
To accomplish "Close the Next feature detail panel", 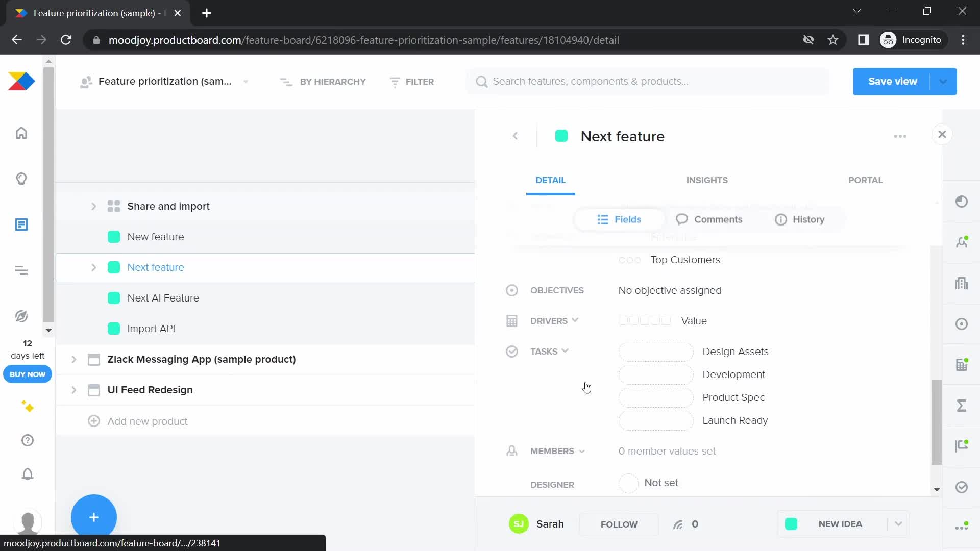I will 942,134.
